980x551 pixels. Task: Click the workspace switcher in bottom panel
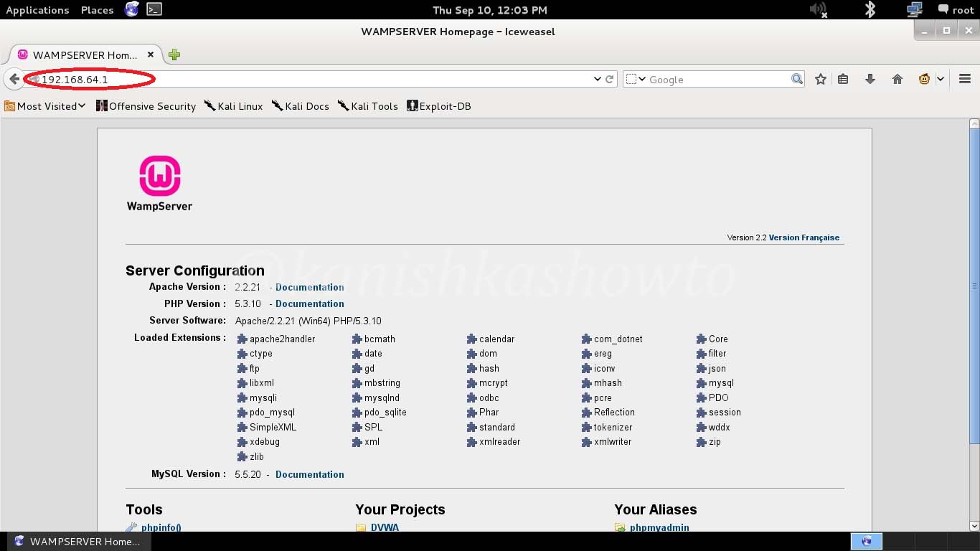tap(867, 541)
